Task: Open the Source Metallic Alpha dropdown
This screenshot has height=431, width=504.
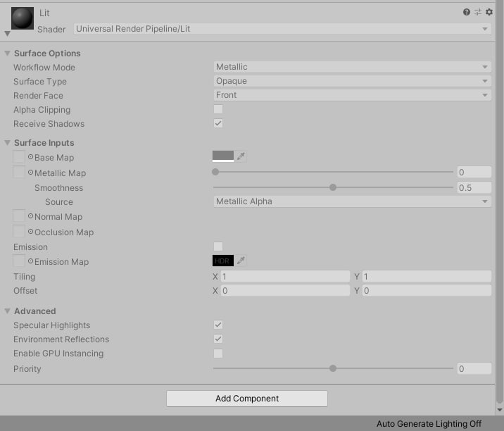Action: [352, 201]
